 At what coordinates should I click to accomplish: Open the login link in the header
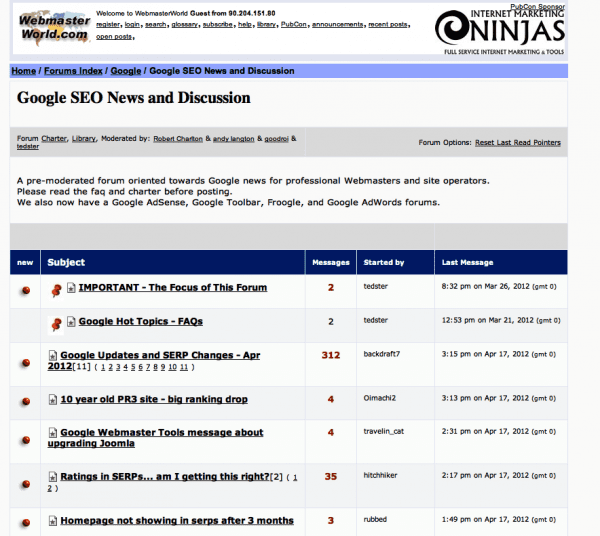point(132,24)
